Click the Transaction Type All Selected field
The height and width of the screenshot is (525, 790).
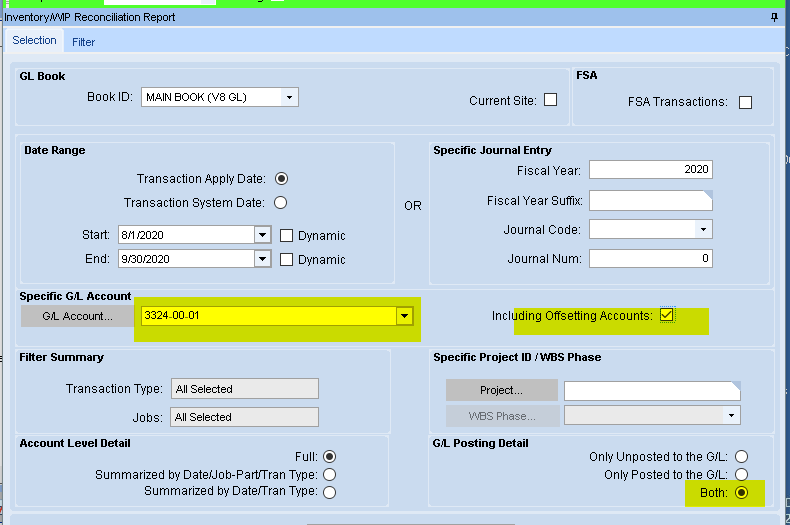point(244,389)
